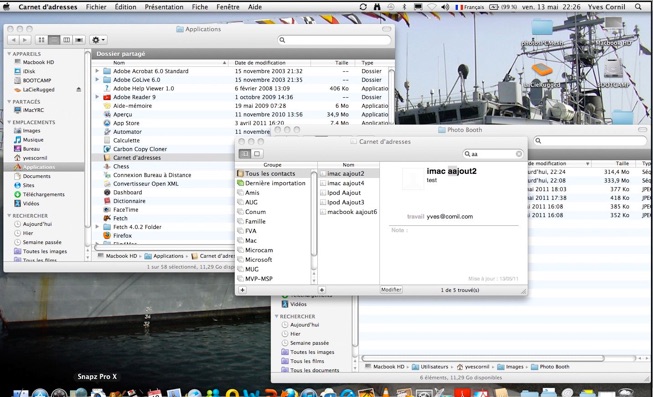
Task: Select Carbon Copy Cloner in Applications list
Action: coord(140,149)
